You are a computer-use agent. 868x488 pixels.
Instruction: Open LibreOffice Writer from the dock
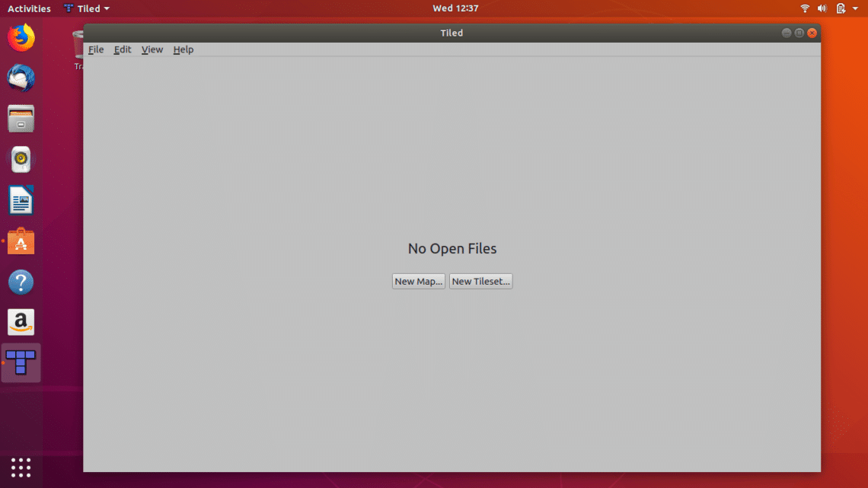[x=21, y=201]
